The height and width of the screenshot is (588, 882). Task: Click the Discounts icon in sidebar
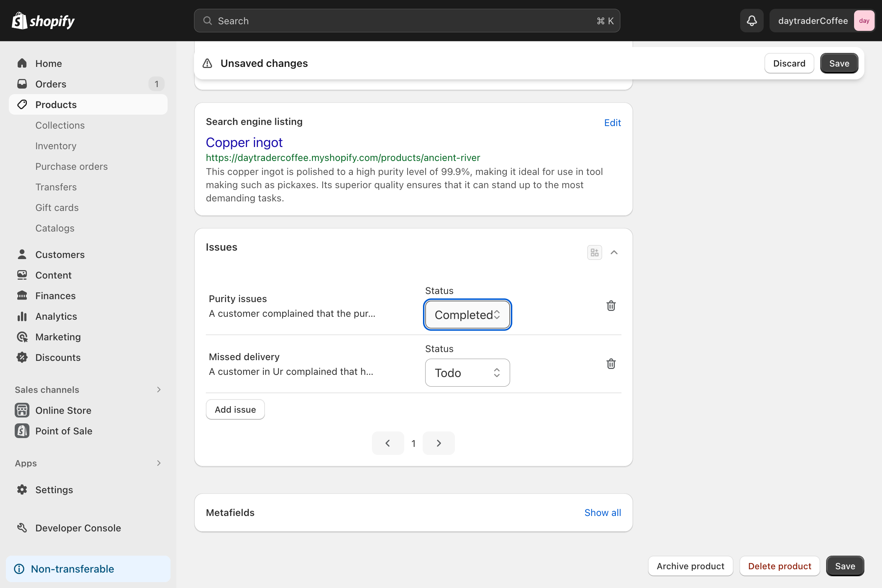22,357
